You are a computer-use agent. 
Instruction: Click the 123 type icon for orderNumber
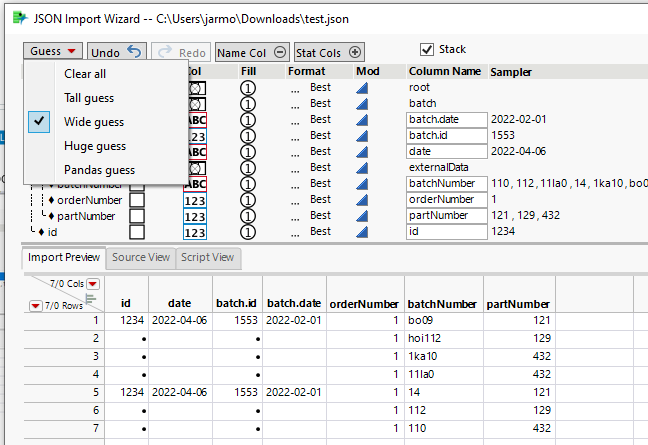(195, 200)
